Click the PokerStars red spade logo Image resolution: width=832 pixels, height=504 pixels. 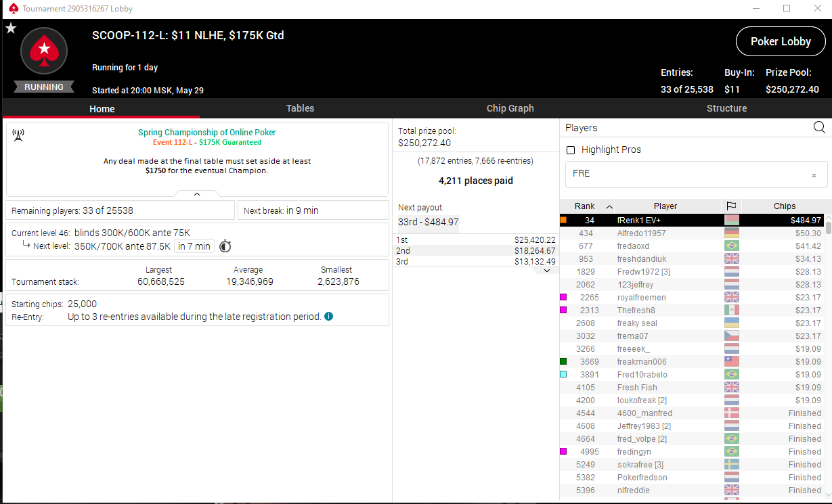tap(44, 51)
